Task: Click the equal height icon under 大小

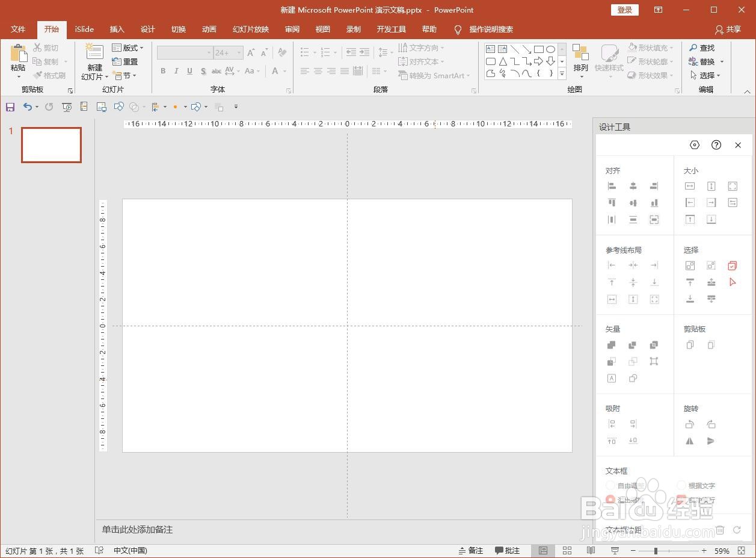Action: pyautogui.click(x=711, y=186)
